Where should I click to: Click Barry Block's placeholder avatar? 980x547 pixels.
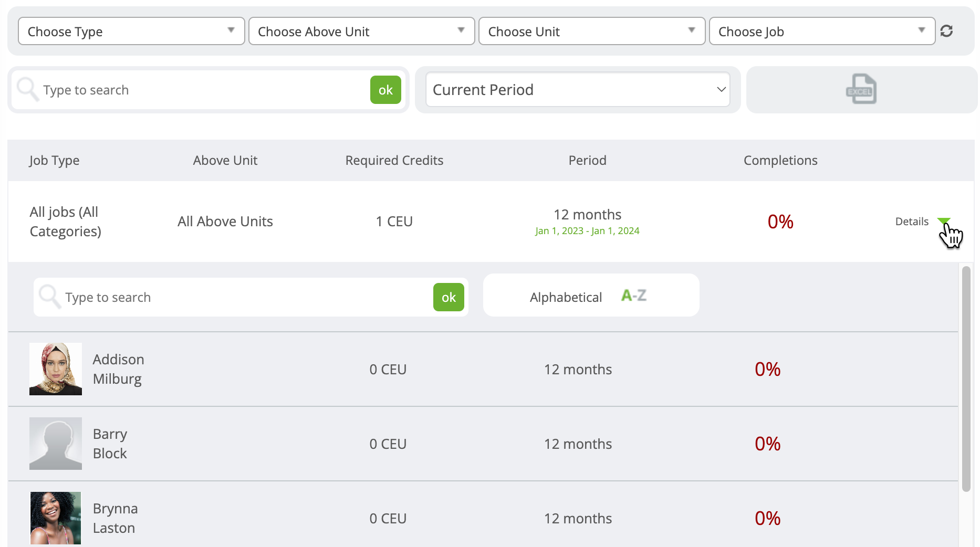pos(55,443)
